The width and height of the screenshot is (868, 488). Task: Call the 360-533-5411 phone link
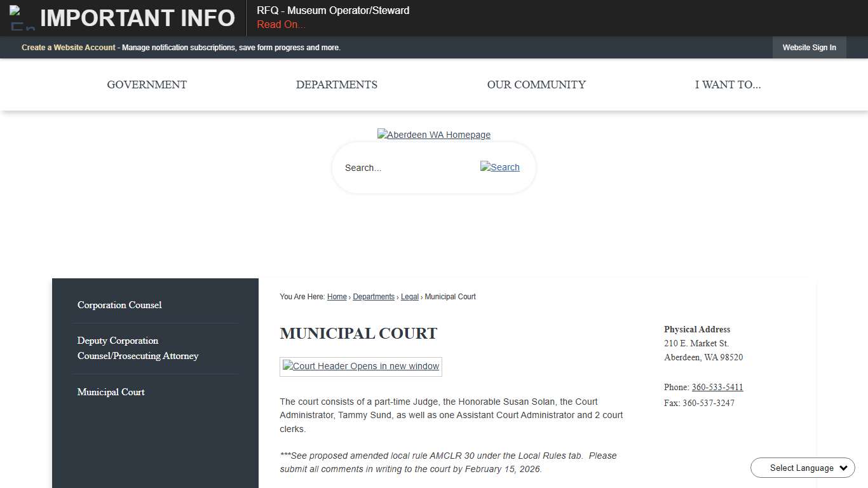(x=717, y=387)
